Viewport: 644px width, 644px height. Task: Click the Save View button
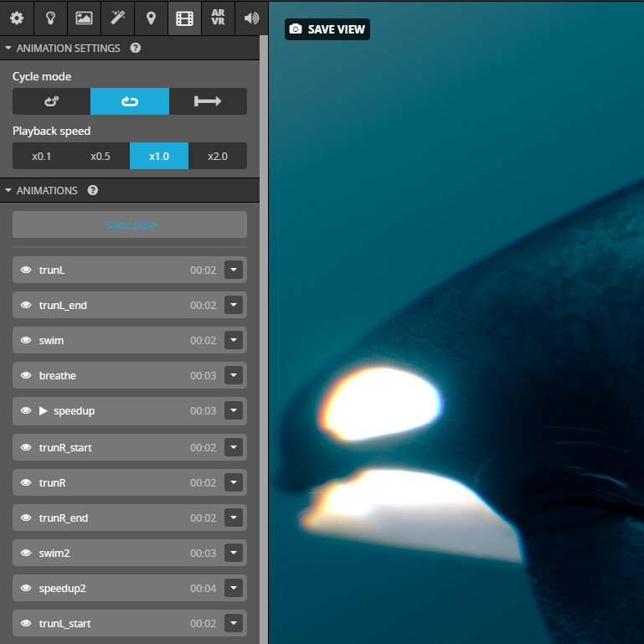[x=327, y=29]
